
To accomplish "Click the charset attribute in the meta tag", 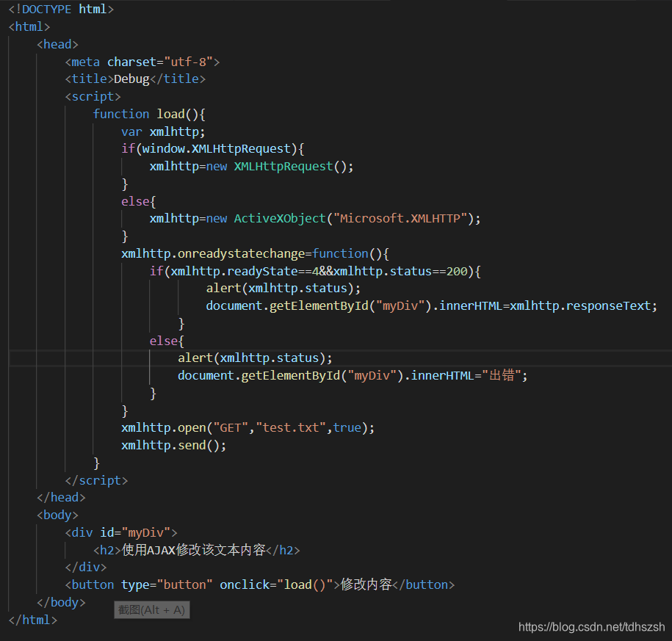I will [x=131, y=62].
